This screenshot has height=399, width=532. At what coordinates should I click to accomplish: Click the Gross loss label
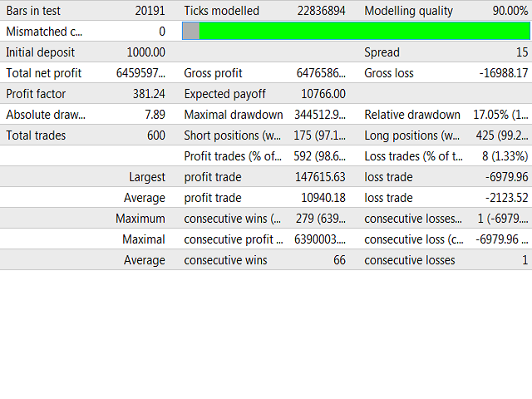coord(389,73)
